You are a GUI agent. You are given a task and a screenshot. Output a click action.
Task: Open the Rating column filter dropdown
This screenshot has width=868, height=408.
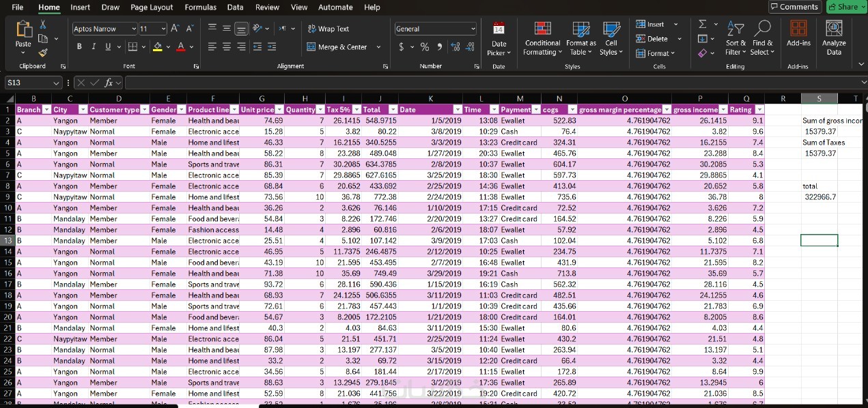(759, 110)
